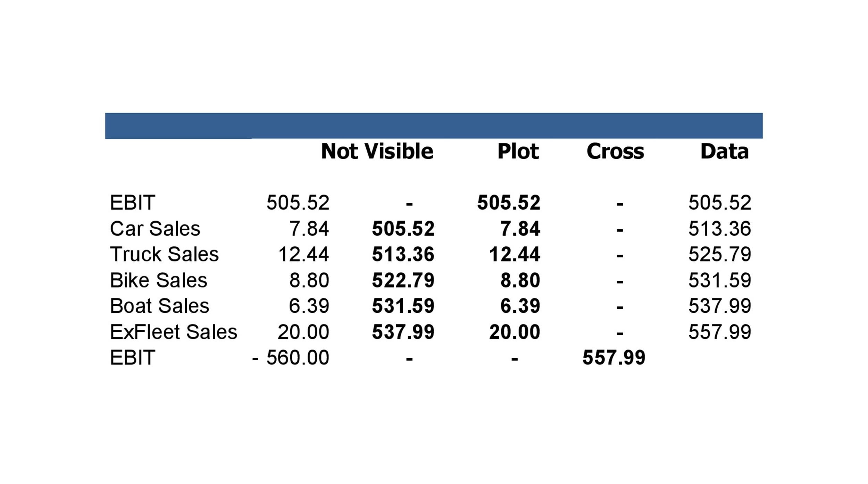
Task: Select the bold 522.79 cell
Action: point(403,280)
